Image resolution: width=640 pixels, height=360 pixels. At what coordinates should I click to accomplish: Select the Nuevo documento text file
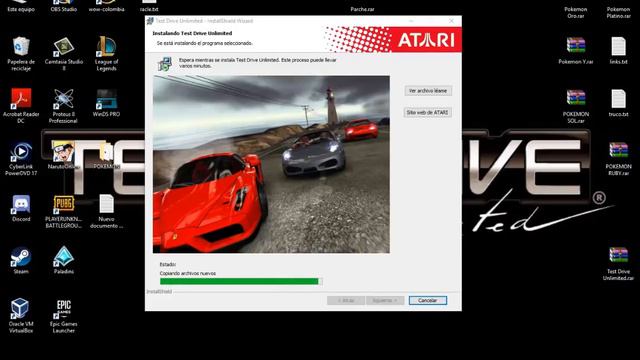[106, 211]
